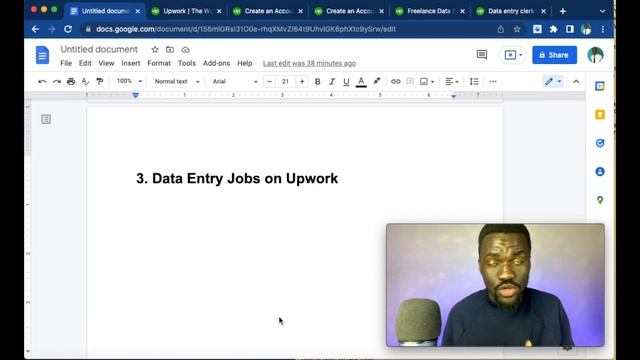
Task: Run spelling and grammar check icon
Action: (85, 82)
